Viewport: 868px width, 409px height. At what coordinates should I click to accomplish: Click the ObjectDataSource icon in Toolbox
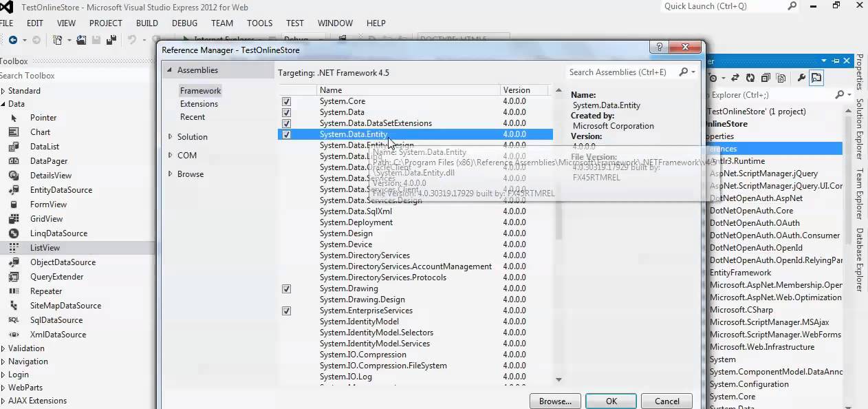click(x=14, y=262)
